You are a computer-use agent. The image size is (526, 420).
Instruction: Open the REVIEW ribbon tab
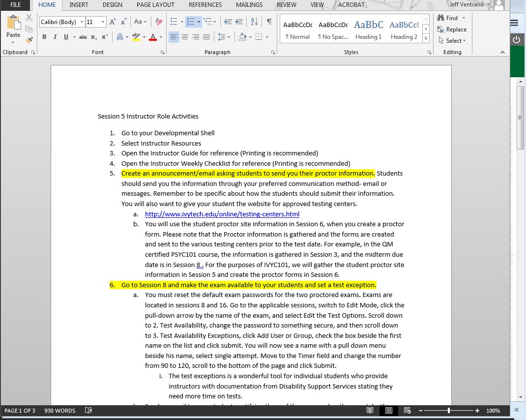click(286, 5)
